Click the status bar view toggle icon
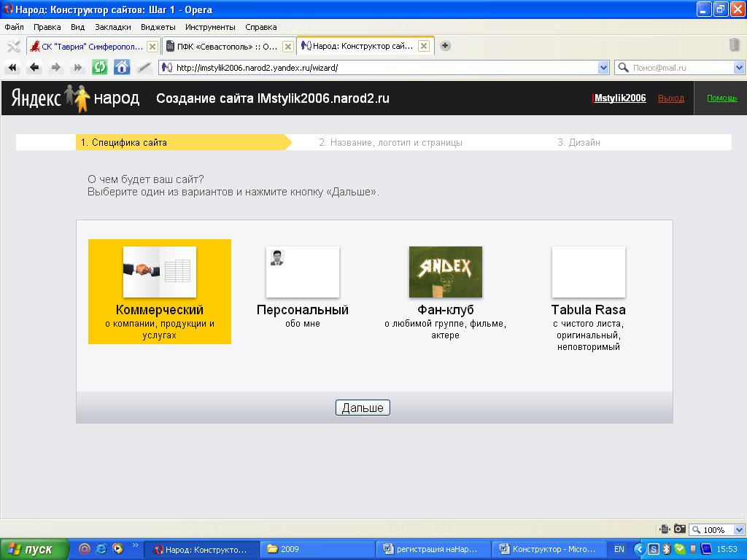The width and height of the screenshot is (747, 560). [x=665, y=529]
